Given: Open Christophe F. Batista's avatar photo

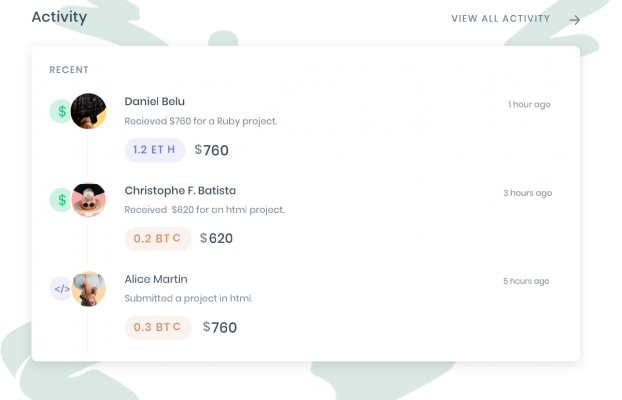Looking at the screenshot, I should (x=88, y=200).
